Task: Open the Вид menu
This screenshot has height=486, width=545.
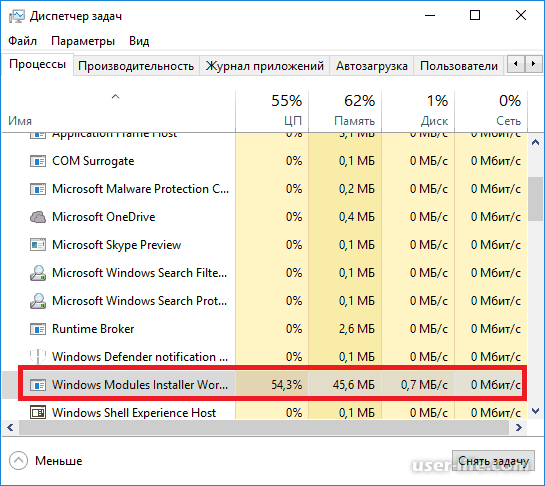Action: coord(139,41)
